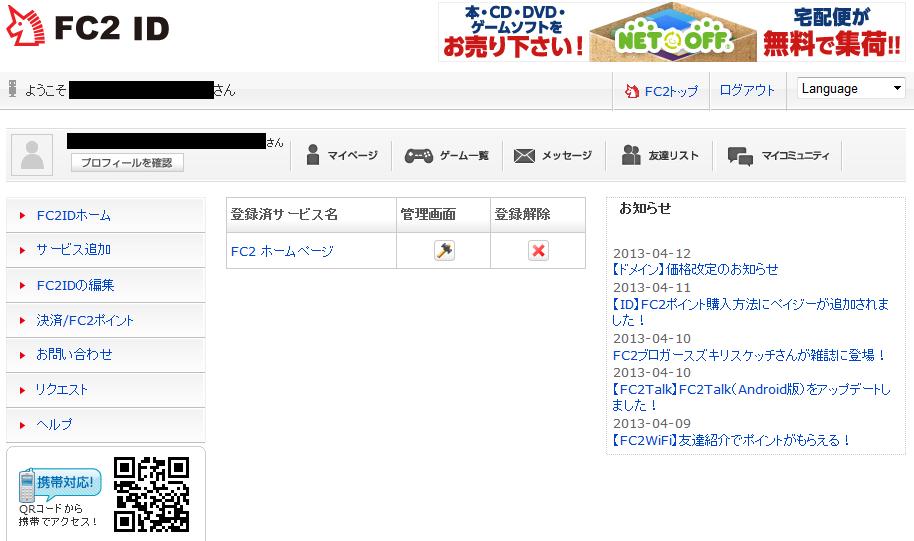914x541 pixels.
Task: Click the date 2013-04-12
Action: (x=652, y=254)
